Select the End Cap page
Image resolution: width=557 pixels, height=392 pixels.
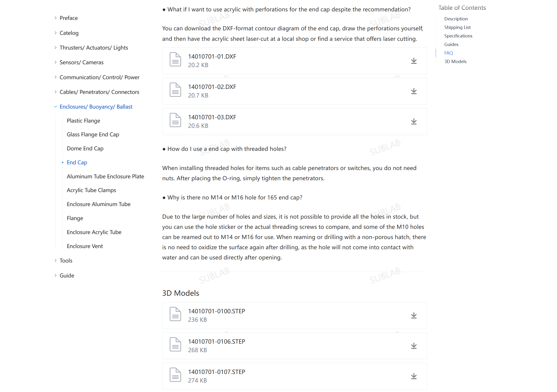(77, 162)
